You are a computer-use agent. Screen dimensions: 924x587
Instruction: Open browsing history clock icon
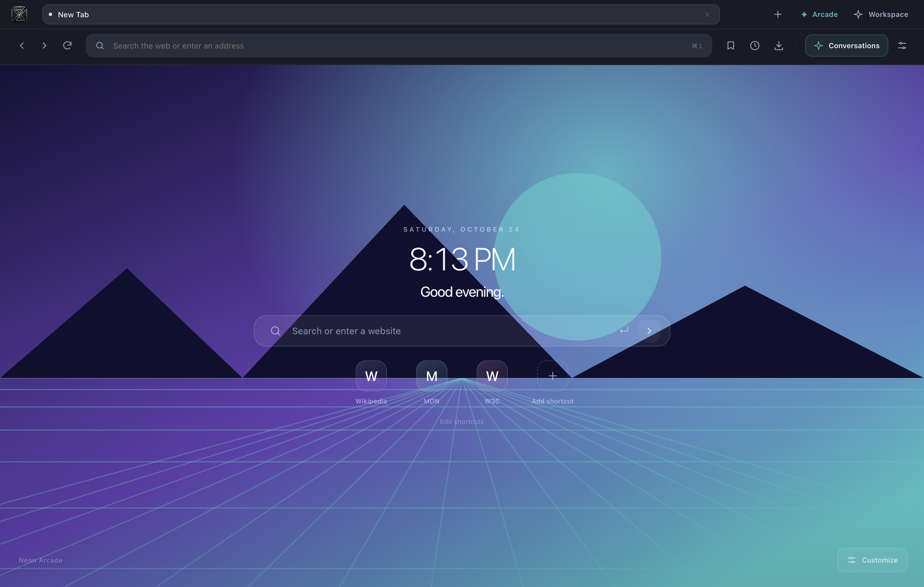(755, 46)
